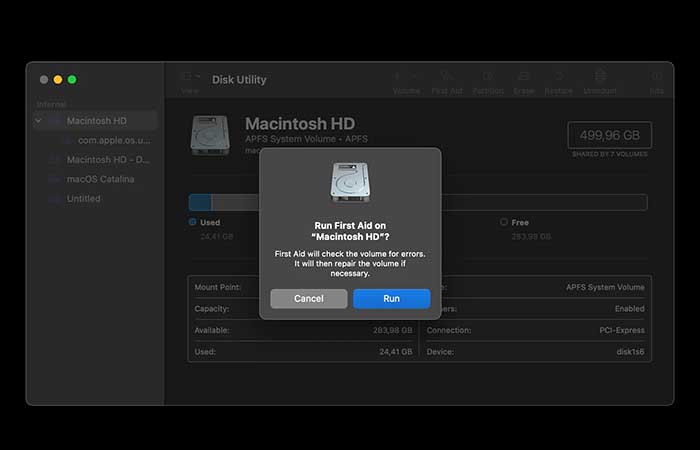Click the Erase toolbar button
The height and width of the screenshot is (450, 700).
tap(524, 83)
